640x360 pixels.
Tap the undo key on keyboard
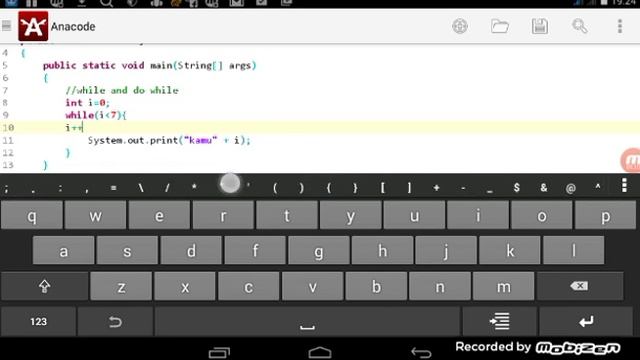click(x=115, y=322)
